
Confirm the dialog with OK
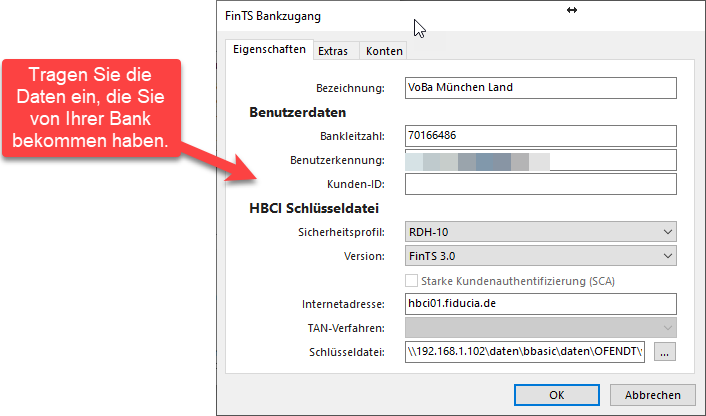pyautogui.click(x=557, y=395)
